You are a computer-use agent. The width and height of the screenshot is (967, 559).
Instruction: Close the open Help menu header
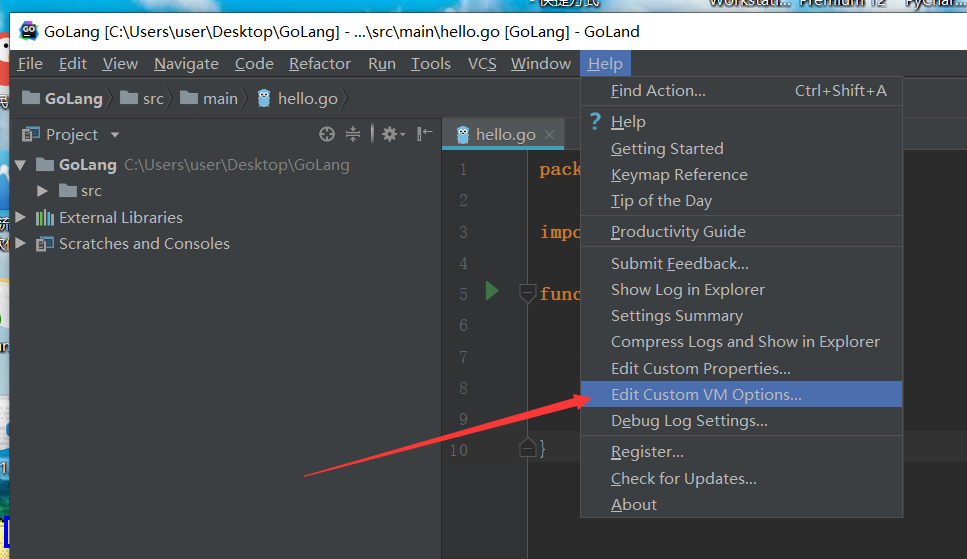pyautogui.click(x=605, y=64)
